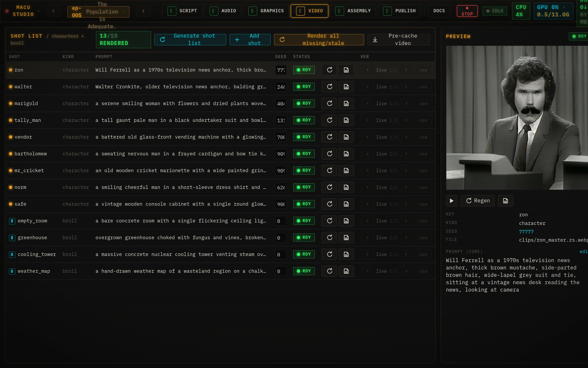Open the walter row document icon

tap(346, 87)
